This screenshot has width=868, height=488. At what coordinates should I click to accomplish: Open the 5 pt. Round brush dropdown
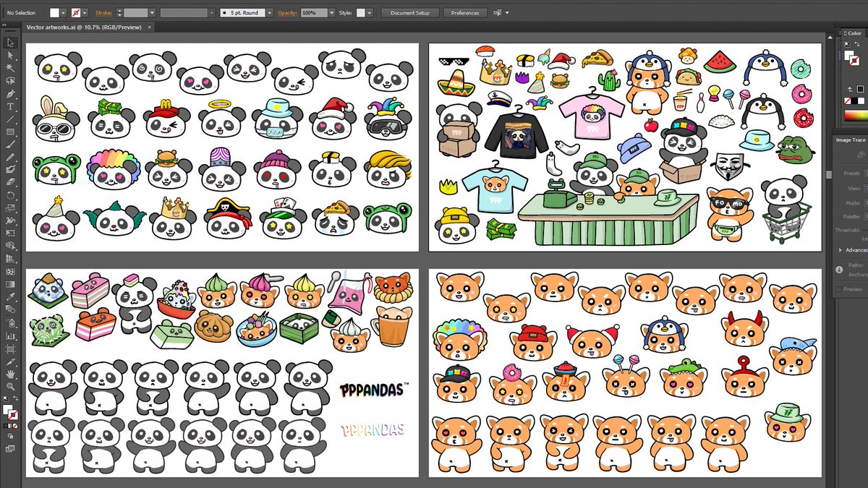point(269,13)
